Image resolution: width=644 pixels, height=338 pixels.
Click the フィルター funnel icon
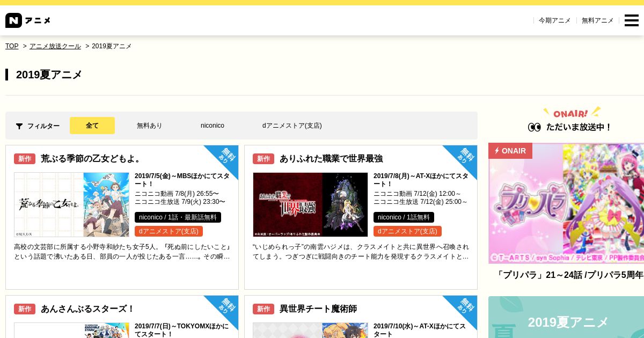tap(19, 126)
